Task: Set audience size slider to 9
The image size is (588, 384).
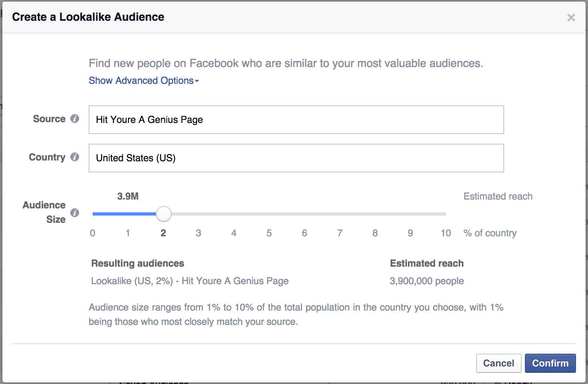Action: 410,214
